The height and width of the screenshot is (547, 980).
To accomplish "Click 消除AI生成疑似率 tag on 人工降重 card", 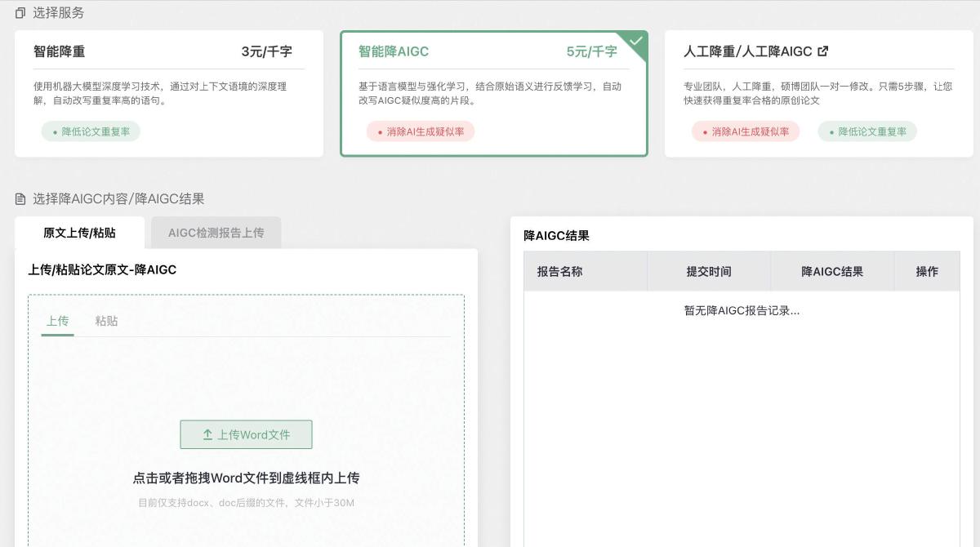I will [746, 131].
